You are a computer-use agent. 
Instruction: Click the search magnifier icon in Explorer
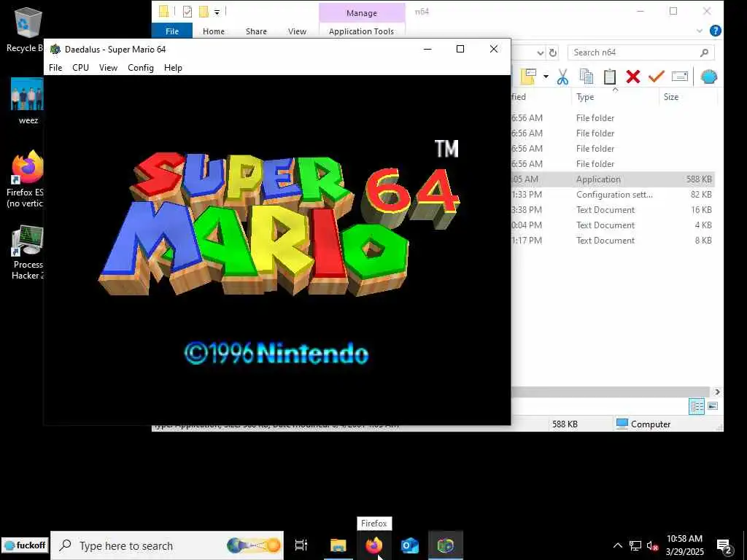click(x=704, y=52)
